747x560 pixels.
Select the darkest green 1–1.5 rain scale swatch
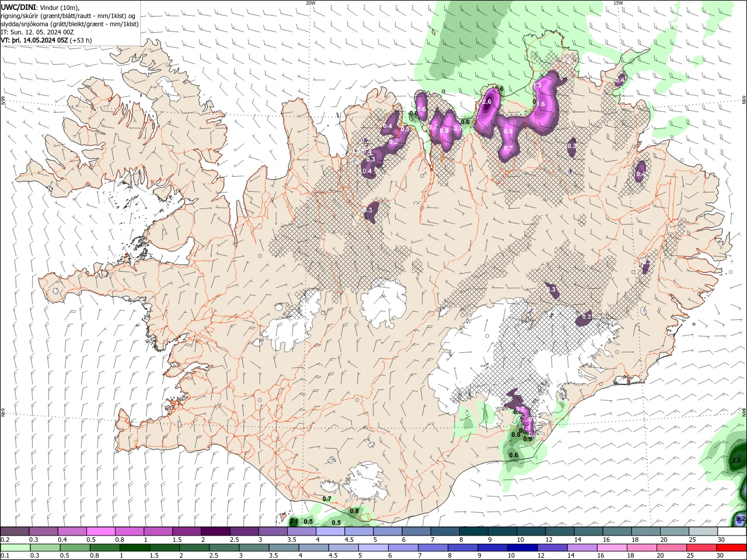coord(134,548)
